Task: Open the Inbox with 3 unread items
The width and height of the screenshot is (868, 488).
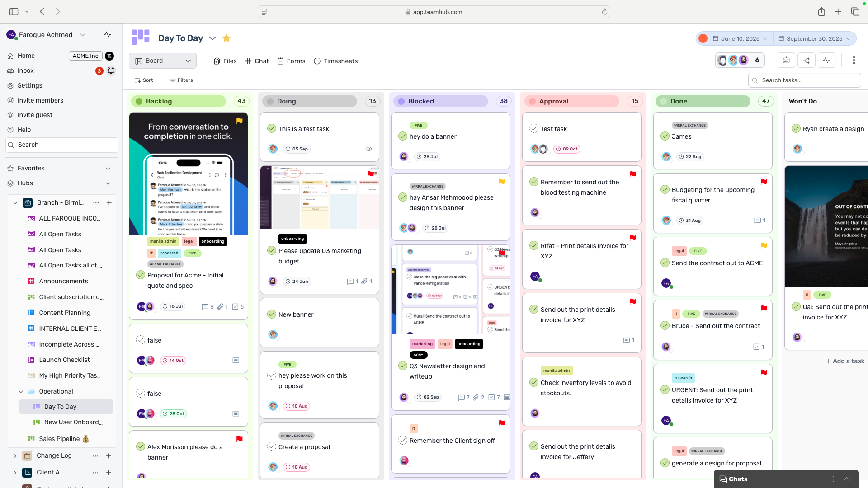Action: pos(26,70)
